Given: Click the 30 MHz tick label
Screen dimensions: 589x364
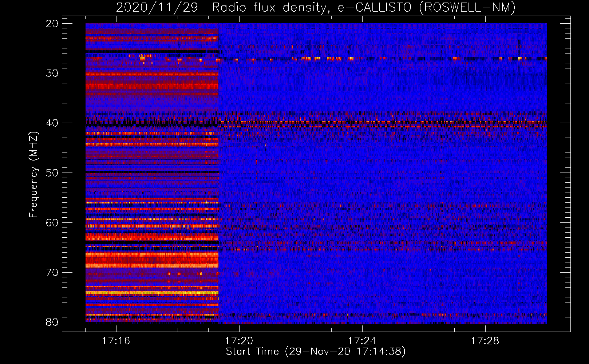Looking at the screenshot, I should click(52, 73).
